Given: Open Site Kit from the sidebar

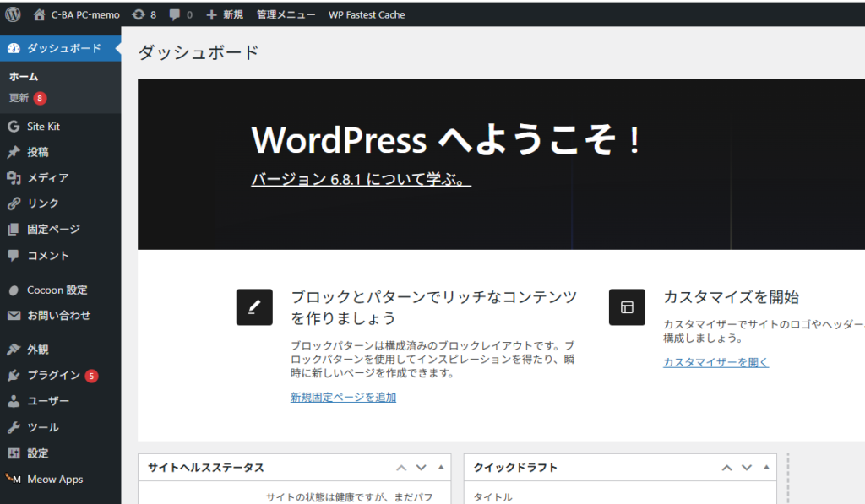Looking at the screenshot, I should click(43, 127).
